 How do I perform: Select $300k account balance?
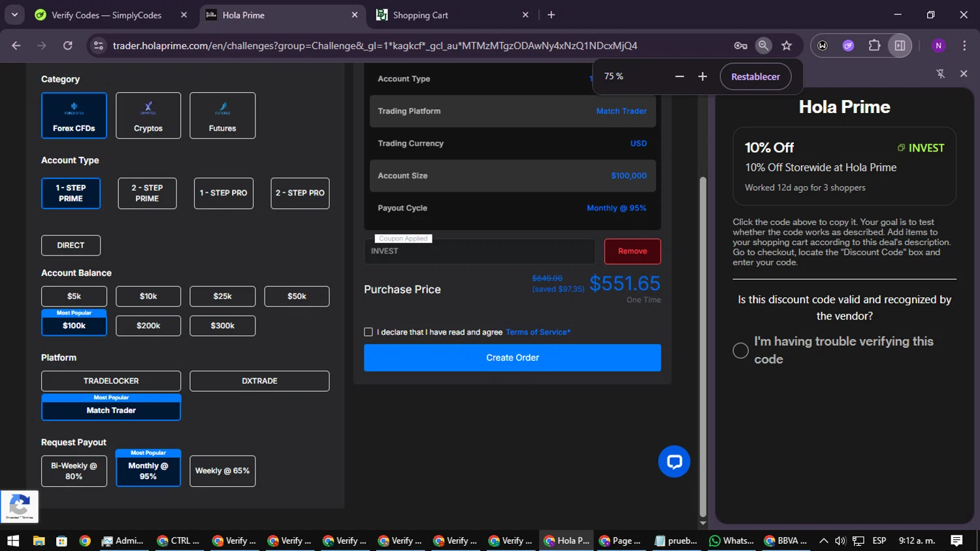(222, 326)
